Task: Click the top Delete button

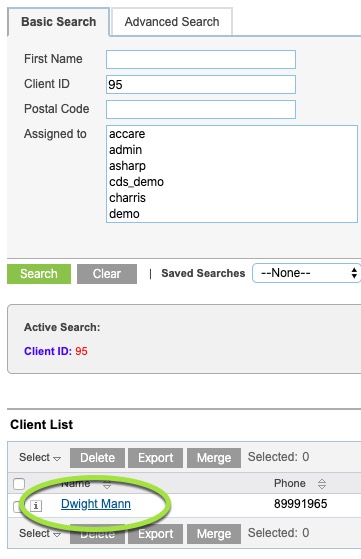Action: point(97,458)
